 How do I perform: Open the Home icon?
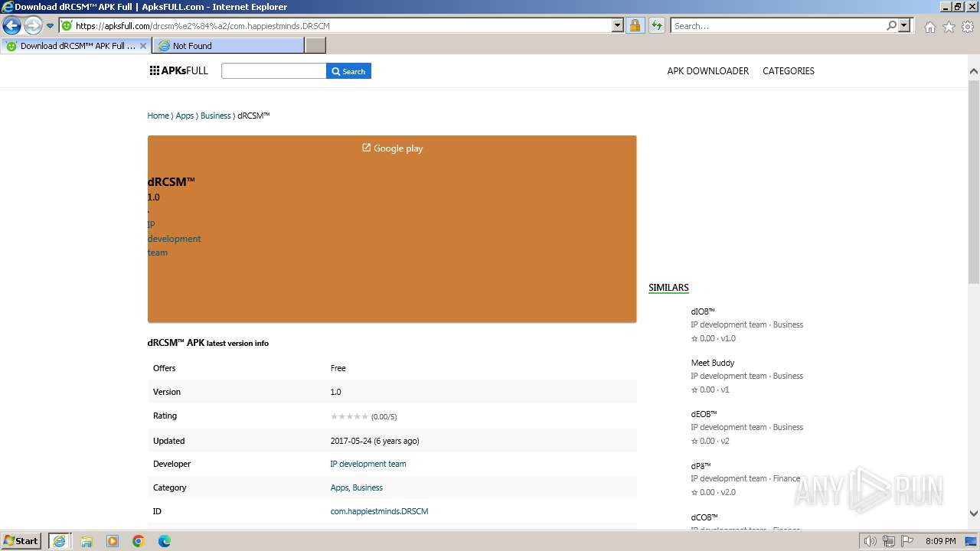click(929, 27)
